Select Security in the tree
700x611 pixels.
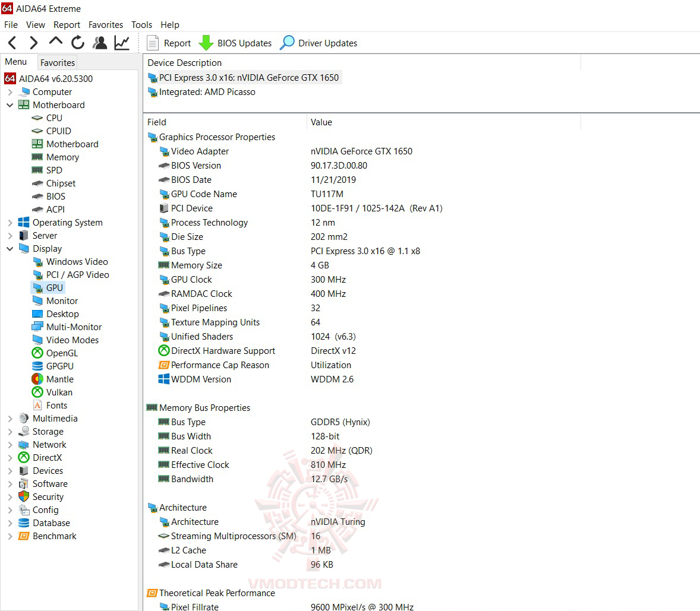coord(48,497)
